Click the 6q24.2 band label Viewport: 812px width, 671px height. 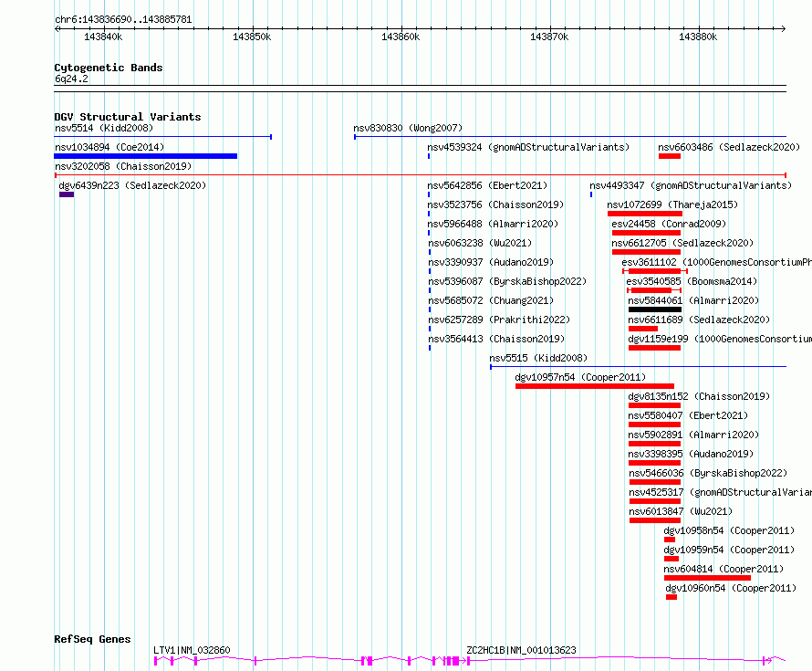click(x=71, y=79)
